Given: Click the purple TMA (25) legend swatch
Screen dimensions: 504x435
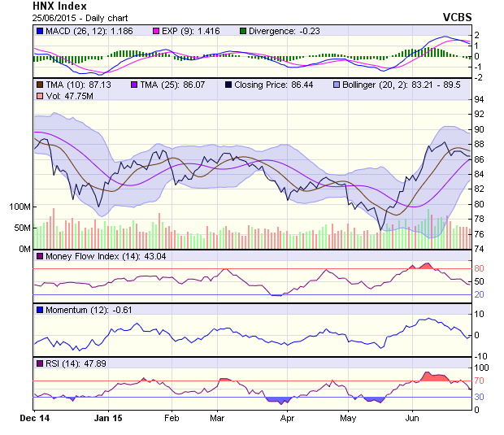Looking at the screenshot, I should (136, 84).
